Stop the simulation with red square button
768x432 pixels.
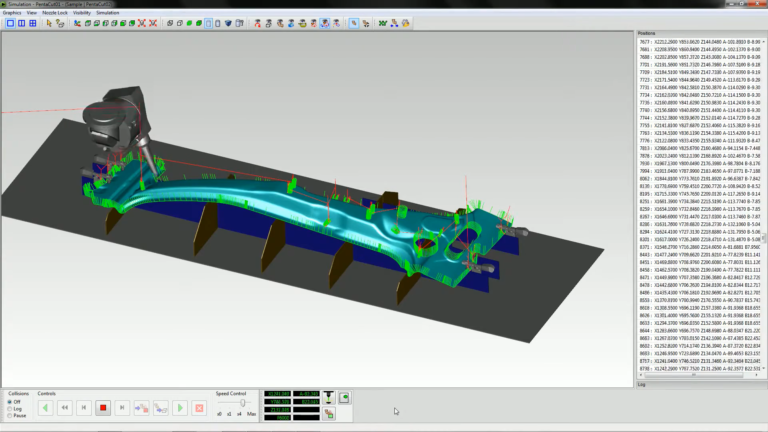click(x=103, y=408)
